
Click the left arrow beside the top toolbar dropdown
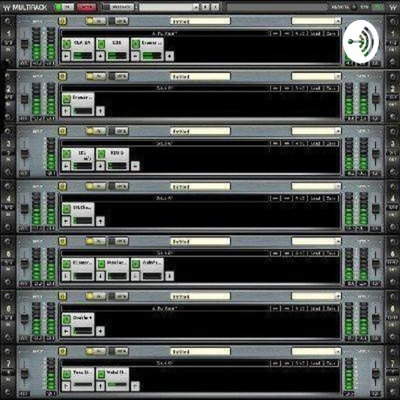206,7
